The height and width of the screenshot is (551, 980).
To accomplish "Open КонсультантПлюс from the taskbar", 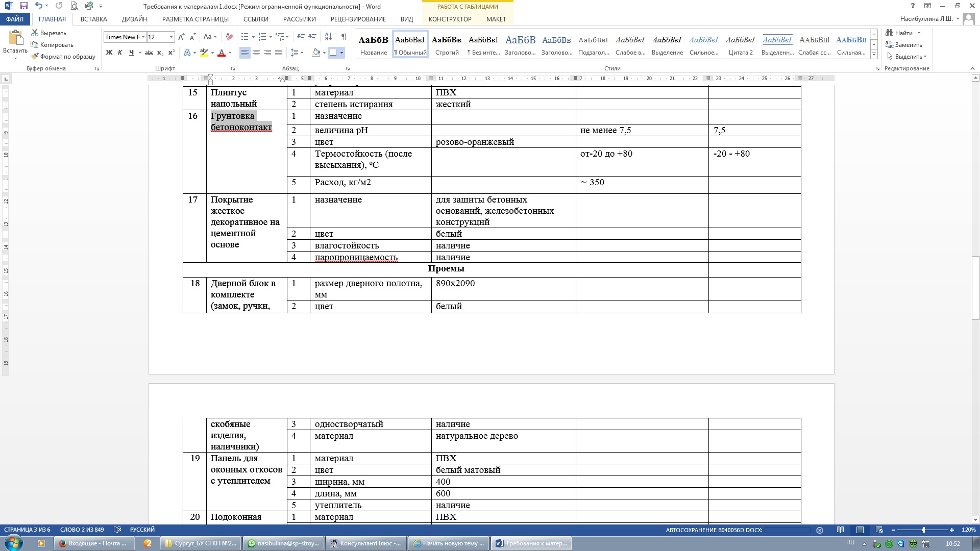I will point(366,543).
